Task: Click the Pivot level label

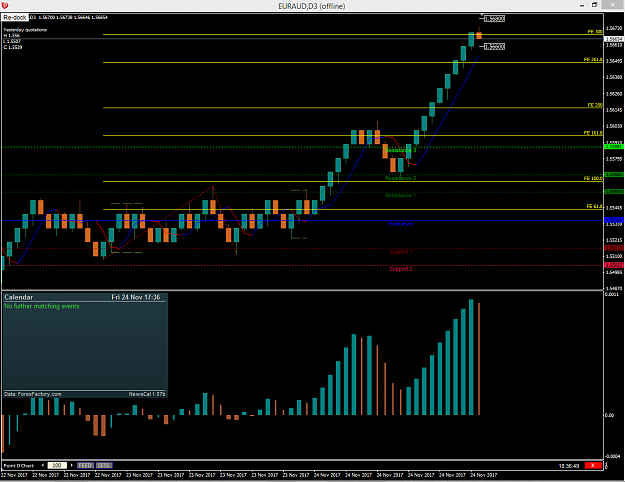Action: tap(401, 224)
